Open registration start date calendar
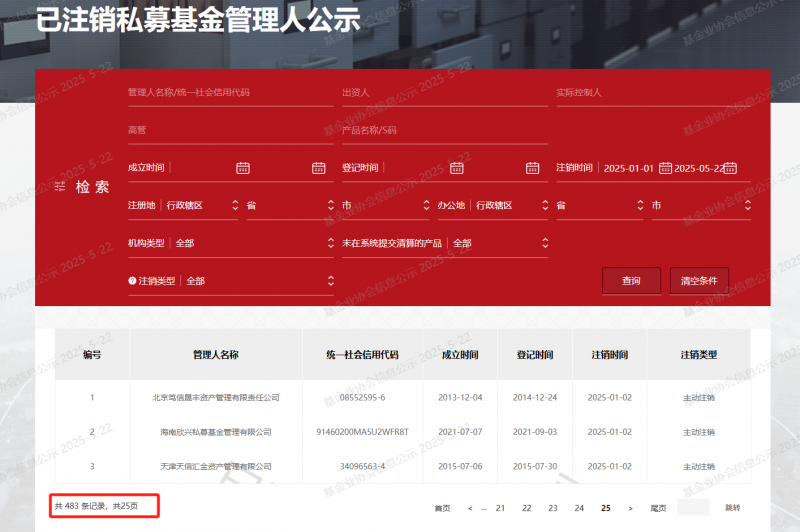The height and width of the screenshot is (532, 800). [457, 168]
